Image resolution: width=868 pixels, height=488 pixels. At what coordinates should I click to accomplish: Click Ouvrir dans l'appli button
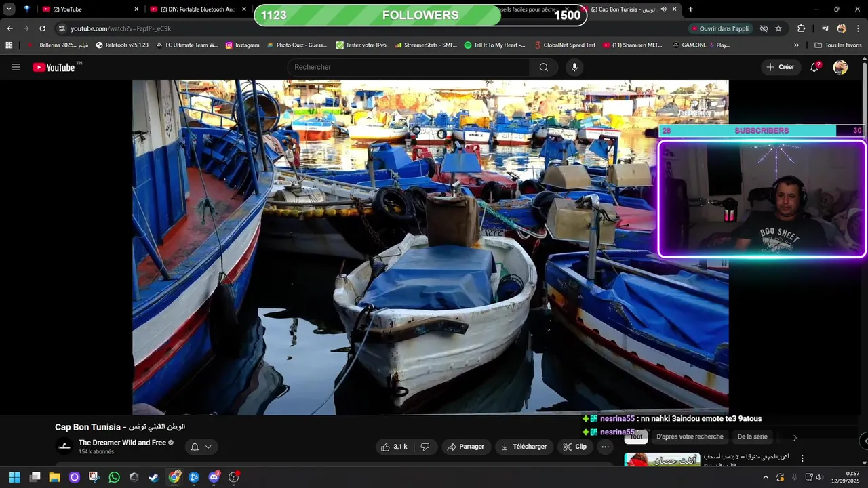(720, 28)
